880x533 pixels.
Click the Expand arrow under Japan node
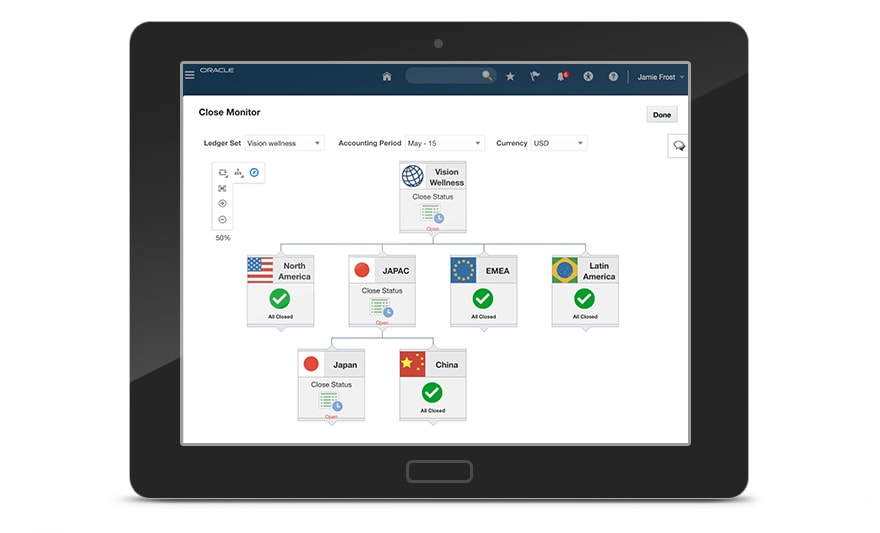(331, 423)
